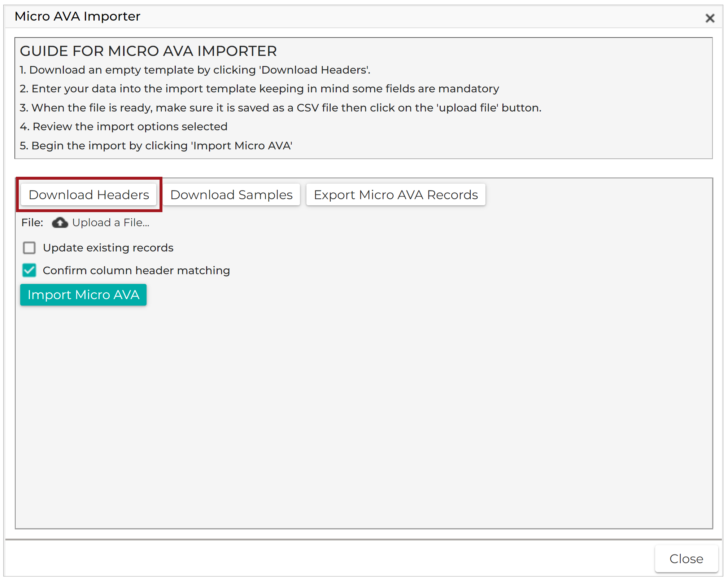Select the 'Upload a File...' link
The width and height of the screenshot is (728, 583).
click(110, 223)
